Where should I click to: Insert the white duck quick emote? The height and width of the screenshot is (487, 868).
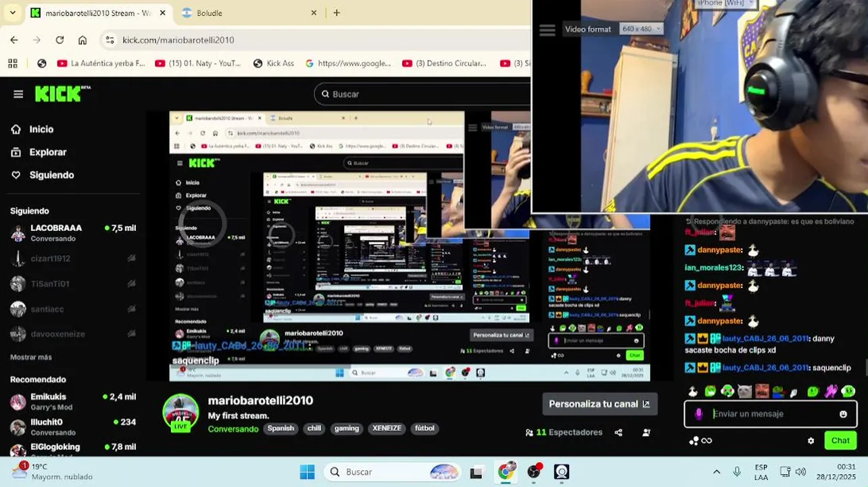coord(692,392)
